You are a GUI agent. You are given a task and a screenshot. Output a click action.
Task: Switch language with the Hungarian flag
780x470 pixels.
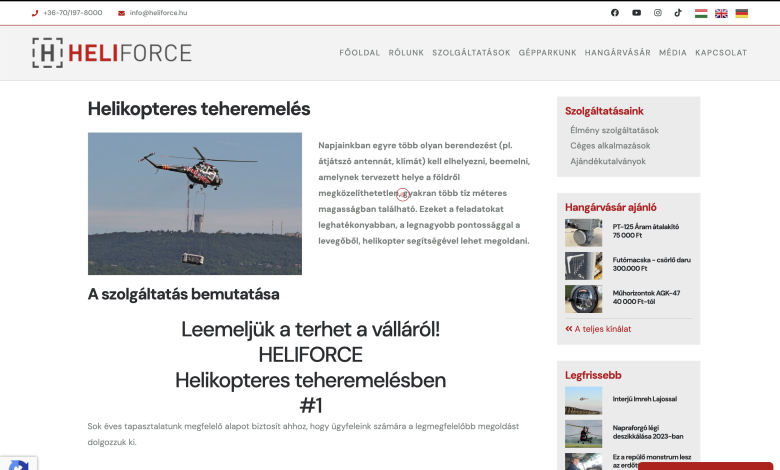click(701, 13)
